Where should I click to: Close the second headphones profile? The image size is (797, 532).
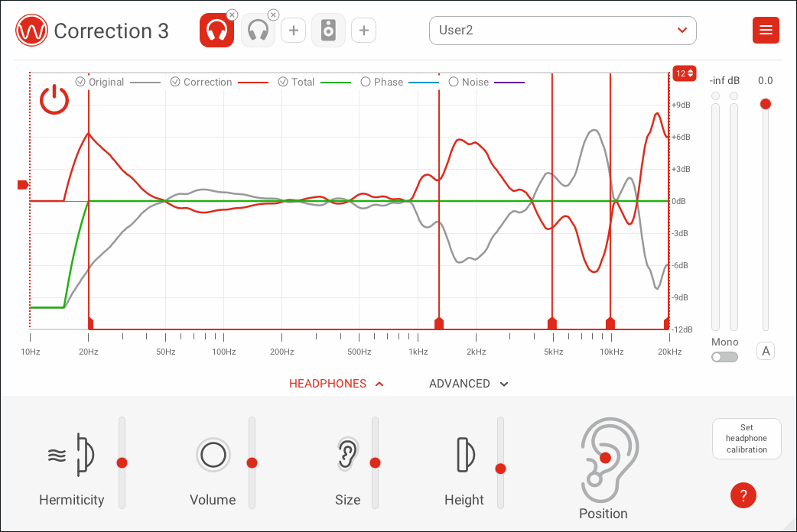point(273,15)
